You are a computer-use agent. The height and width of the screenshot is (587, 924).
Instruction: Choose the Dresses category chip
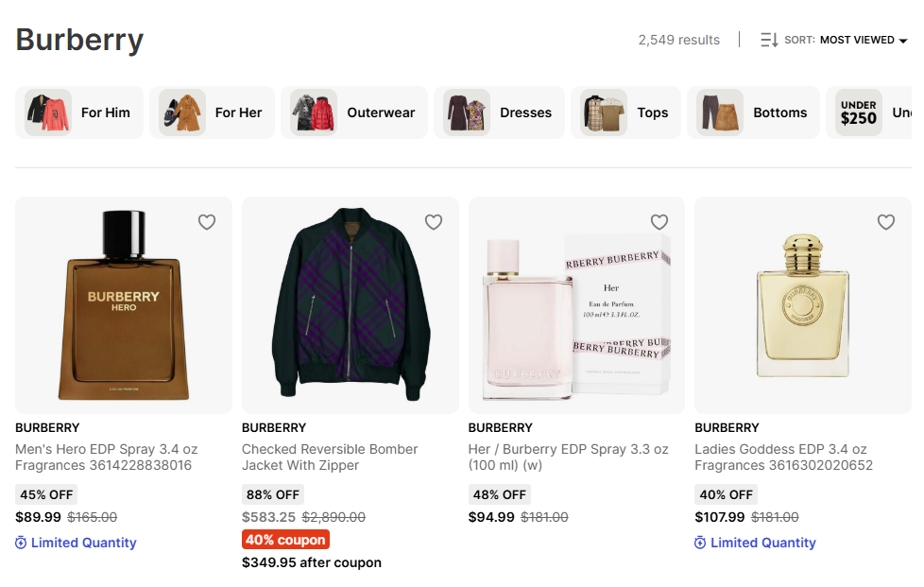point(499,112)
